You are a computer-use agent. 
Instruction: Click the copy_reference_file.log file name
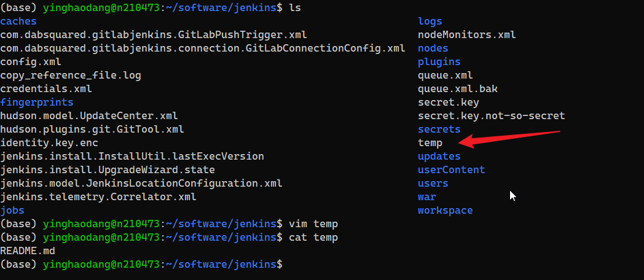click(x=71, y=76)
